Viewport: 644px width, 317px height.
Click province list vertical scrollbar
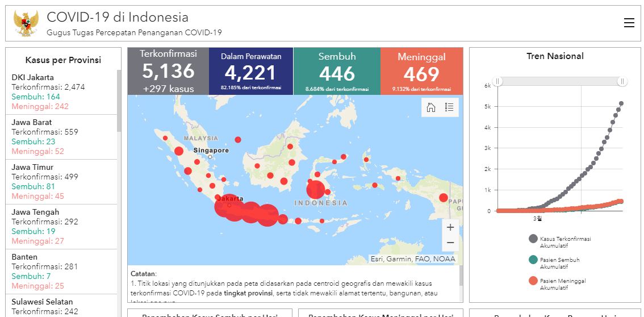119,102
